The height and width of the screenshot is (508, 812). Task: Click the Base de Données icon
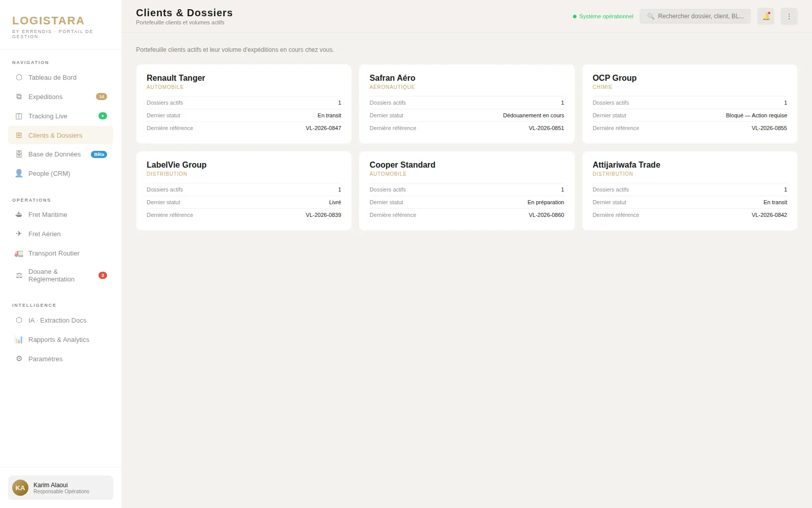click(x=19, y=154)
